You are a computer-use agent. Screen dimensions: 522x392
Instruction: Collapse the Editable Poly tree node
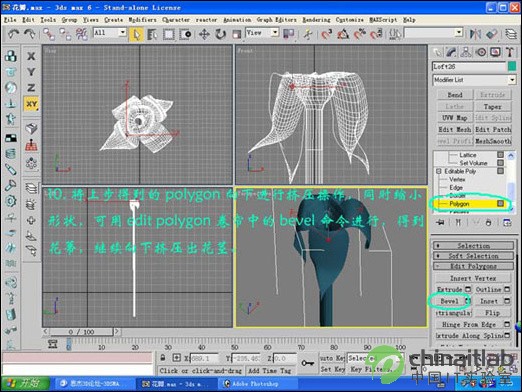coord(439,171)
